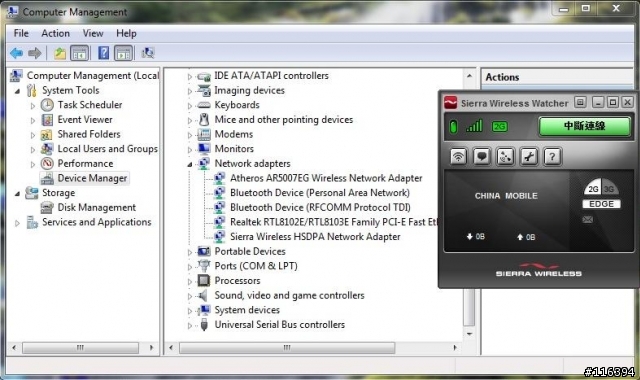
Task: Select Sierra Wireless HSDPA Network Adapter
Action: coord(315,237)
